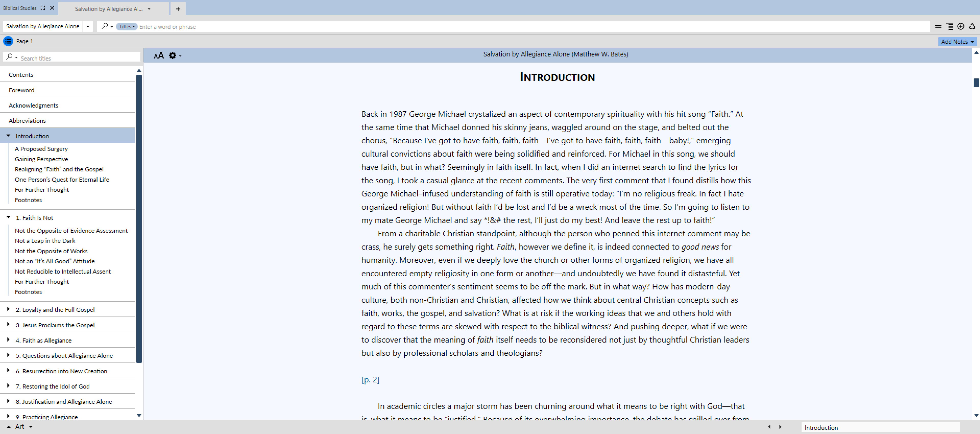The image size is (980, 434).
Task: Expand 2. Loyalty and the Full Gospel
Action: (8, 309)
